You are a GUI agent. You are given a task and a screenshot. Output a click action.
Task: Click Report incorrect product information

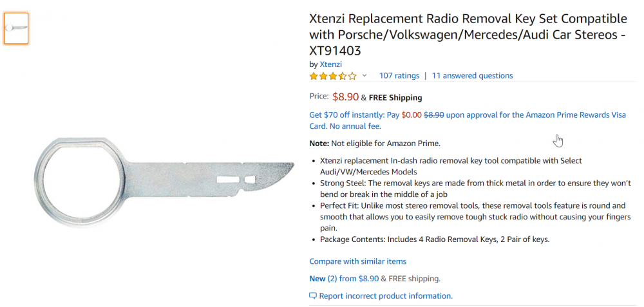[386, 296]
